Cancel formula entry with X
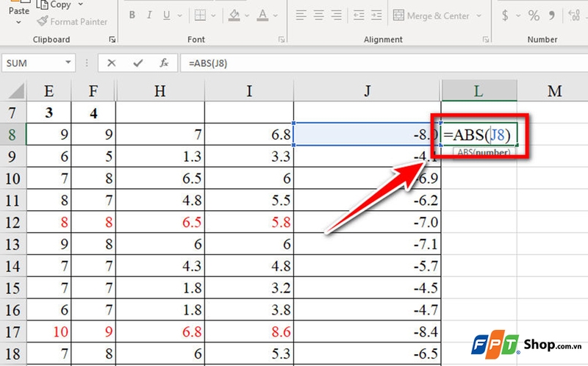Viewport: 588px width, 366px height. tap(112, 63)
